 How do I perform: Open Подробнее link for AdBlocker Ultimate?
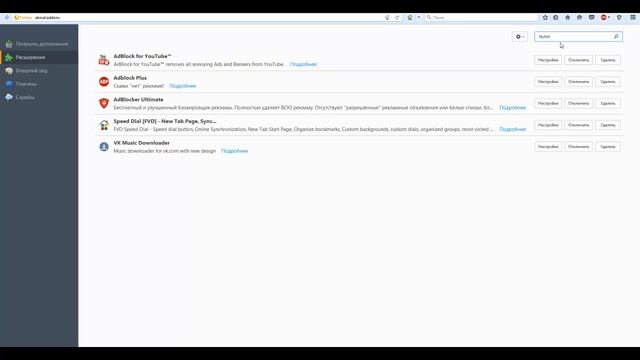pos(513,107)
